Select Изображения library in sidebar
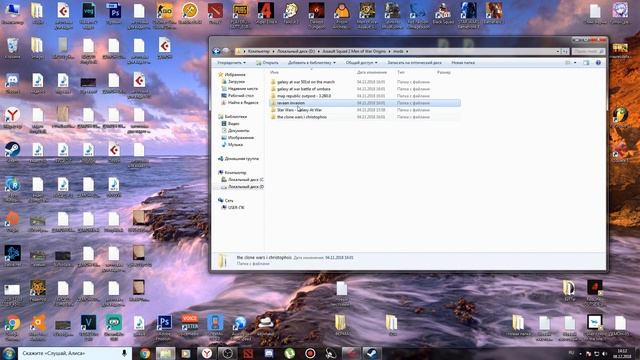This screenshot has height=360, width=640. click(x=241, y=138)
